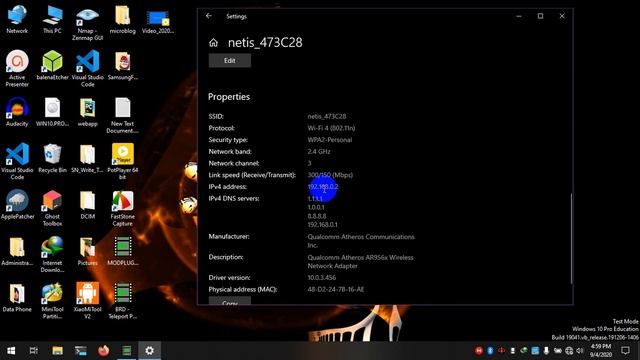Open File Explorer from the taskbar

58,351
